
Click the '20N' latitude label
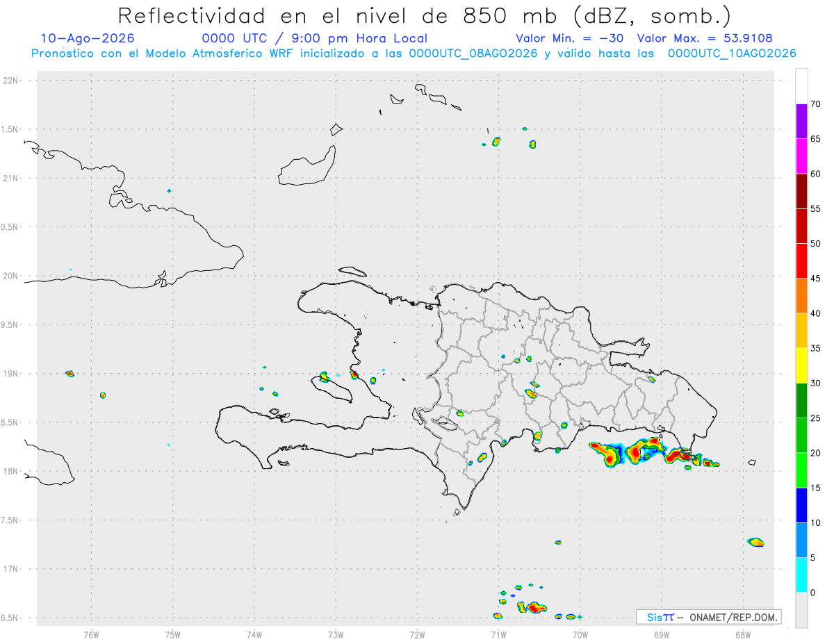point(12,276)
